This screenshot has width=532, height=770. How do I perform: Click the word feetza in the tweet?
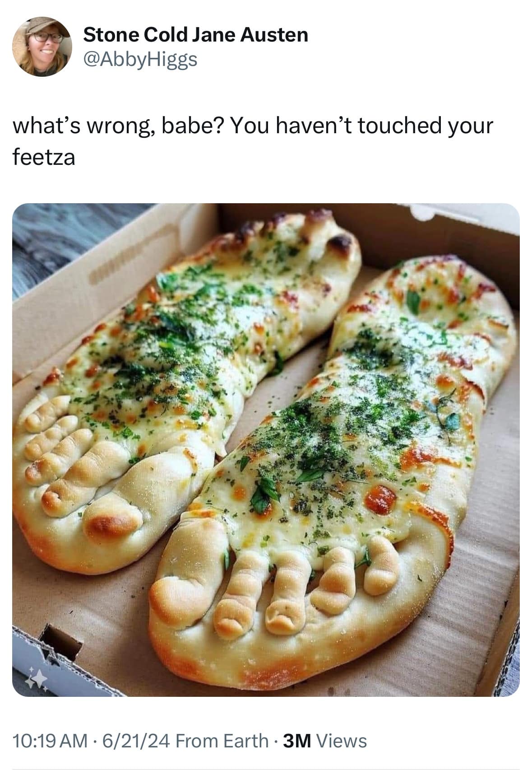[x=43, y=158]
